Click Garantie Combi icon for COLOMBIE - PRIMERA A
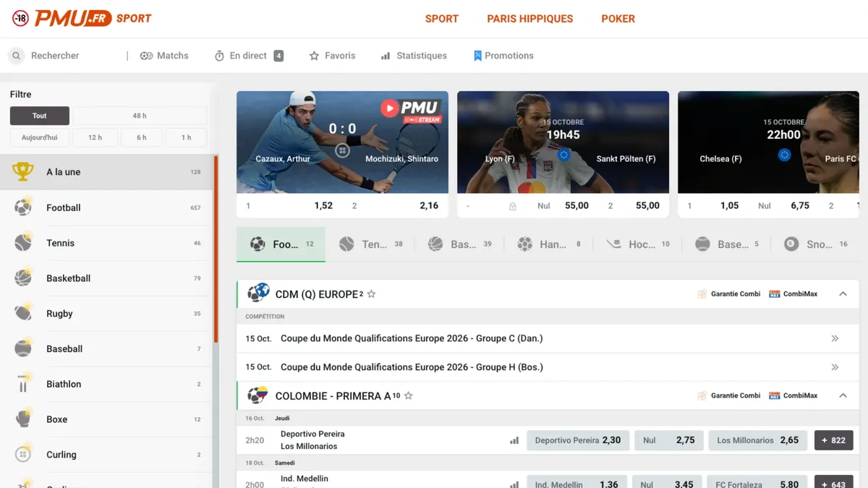Viewport: 868px width, 488px height. click(702, 395)
